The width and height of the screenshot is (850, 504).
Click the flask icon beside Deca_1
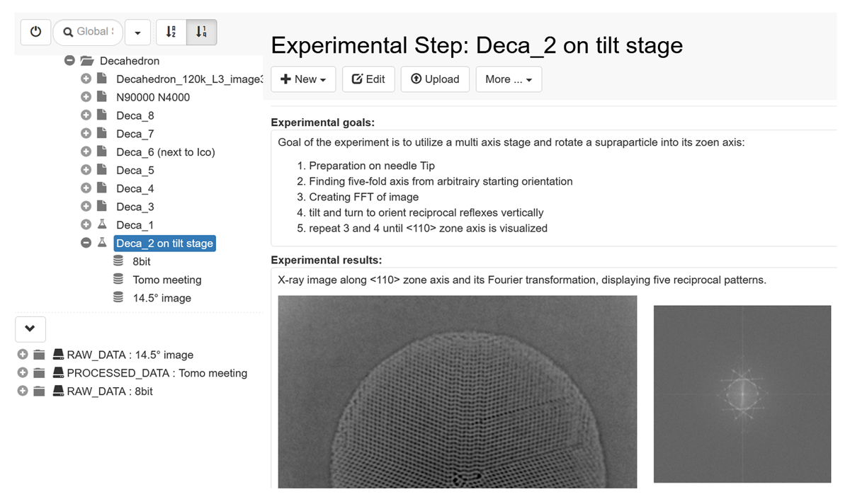point(102,225)
